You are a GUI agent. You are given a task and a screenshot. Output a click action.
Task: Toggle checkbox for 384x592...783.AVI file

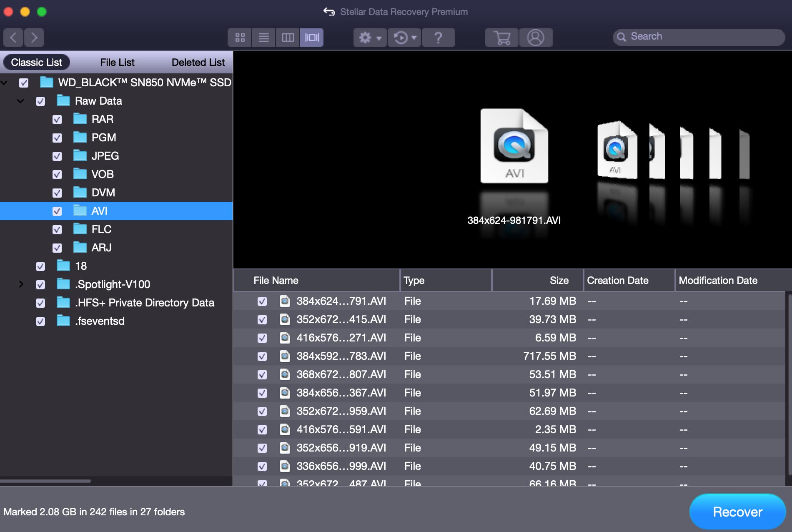[x=262, y=356]
